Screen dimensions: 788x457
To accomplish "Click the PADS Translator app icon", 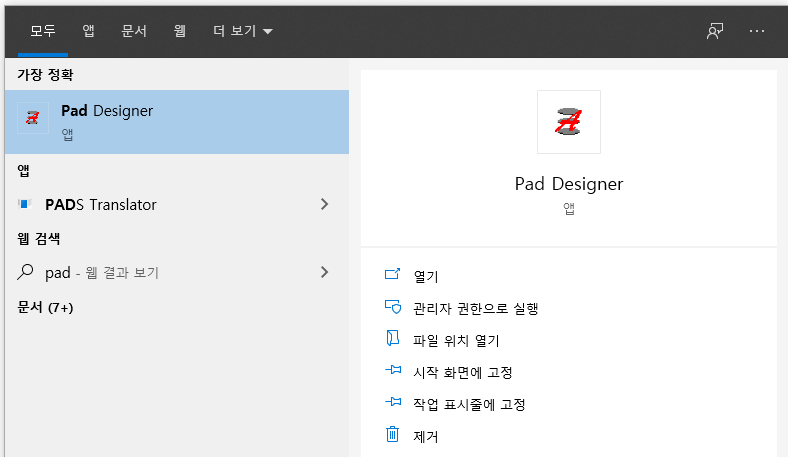I will click(24, 204).
